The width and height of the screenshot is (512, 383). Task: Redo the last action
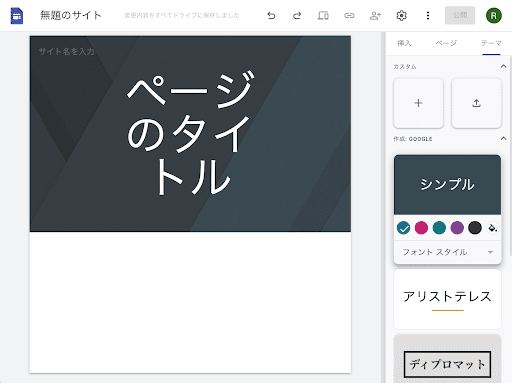(297, 15)
